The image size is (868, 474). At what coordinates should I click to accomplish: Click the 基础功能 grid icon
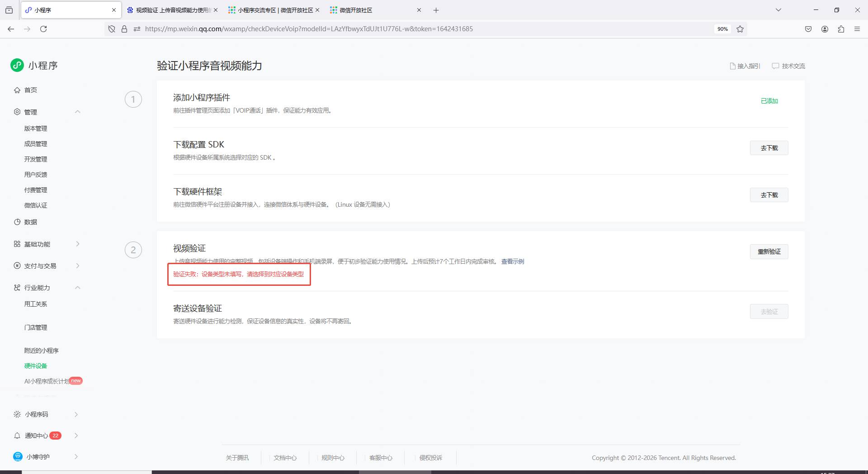[x=17, y=244]
